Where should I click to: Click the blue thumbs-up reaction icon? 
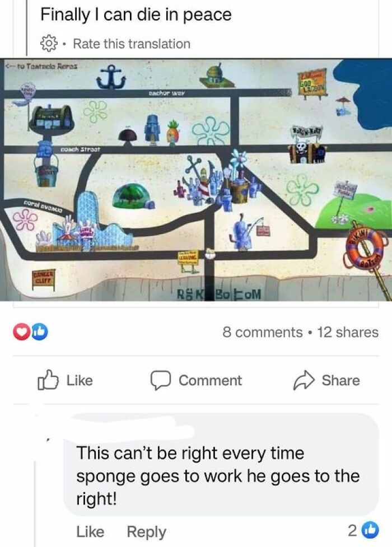tap(39, 332)
